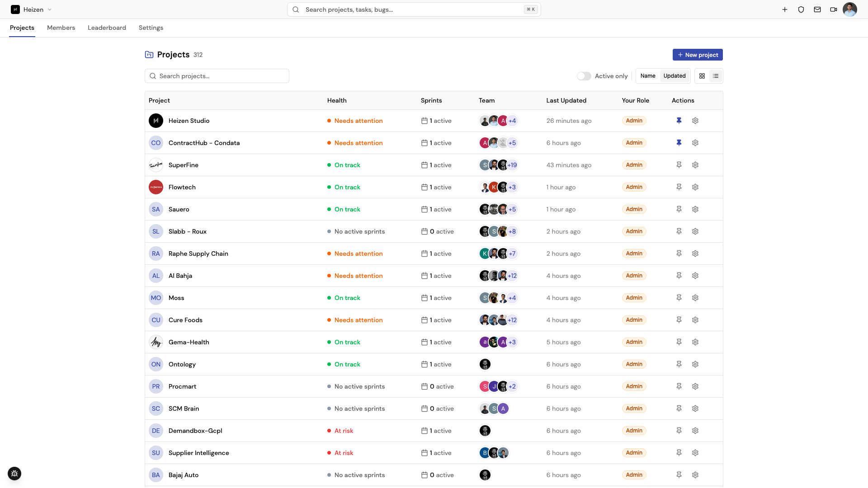The height and width of the screenshot is (488, 868).
Task: Open settings gear for Moss
Action: (x=695, y=298)
